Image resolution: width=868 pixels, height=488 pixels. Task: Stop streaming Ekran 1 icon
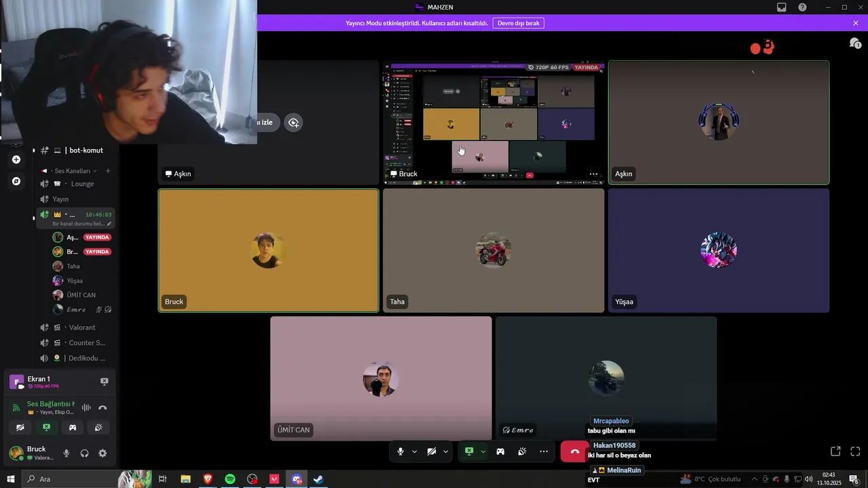click(104, 382)
